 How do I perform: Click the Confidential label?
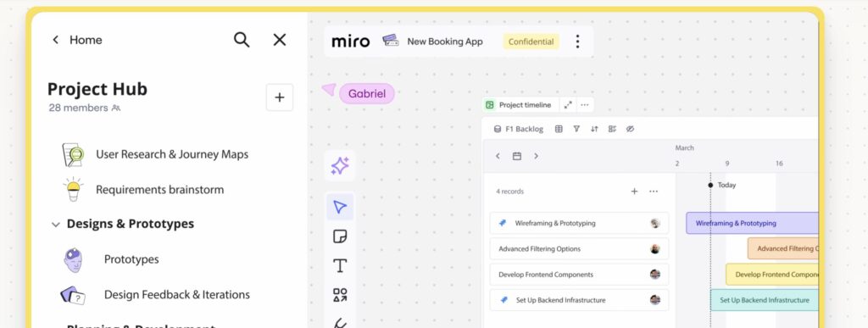click(531, 42)
